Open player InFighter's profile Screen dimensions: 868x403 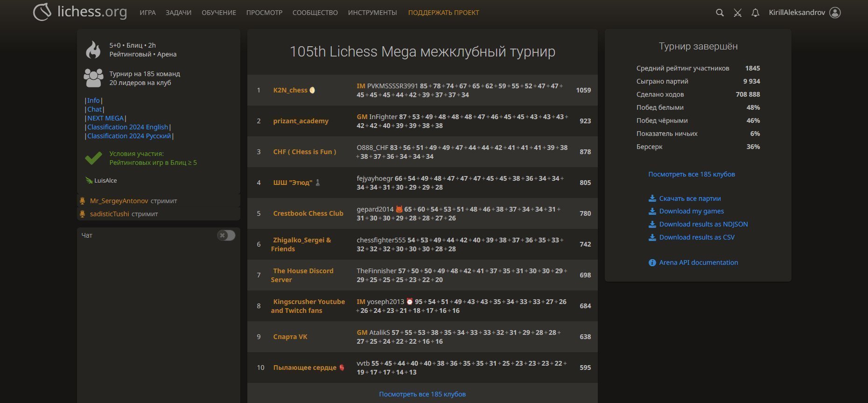(x=383, y=117)
